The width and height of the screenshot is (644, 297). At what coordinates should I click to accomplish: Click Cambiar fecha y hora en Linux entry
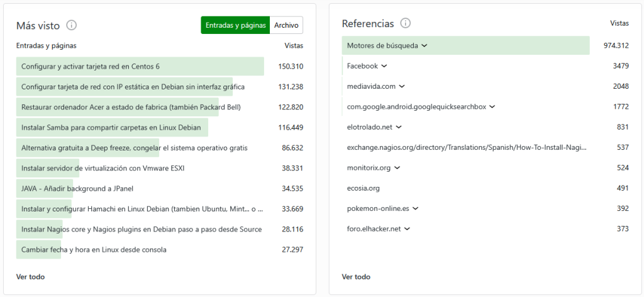(x=94, y=250)
